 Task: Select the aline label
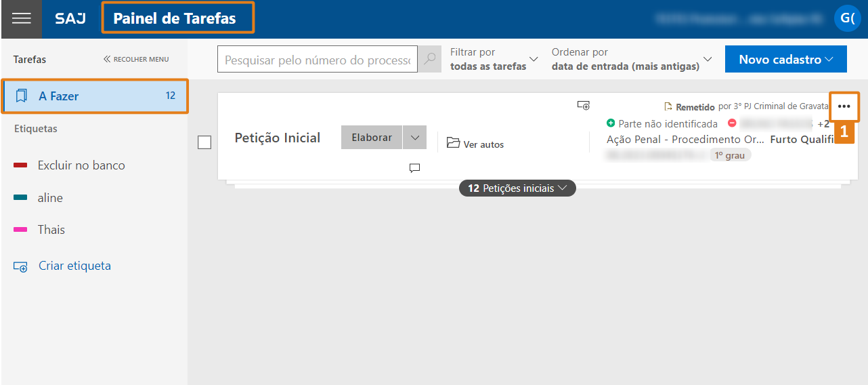[x=50, y=198]
